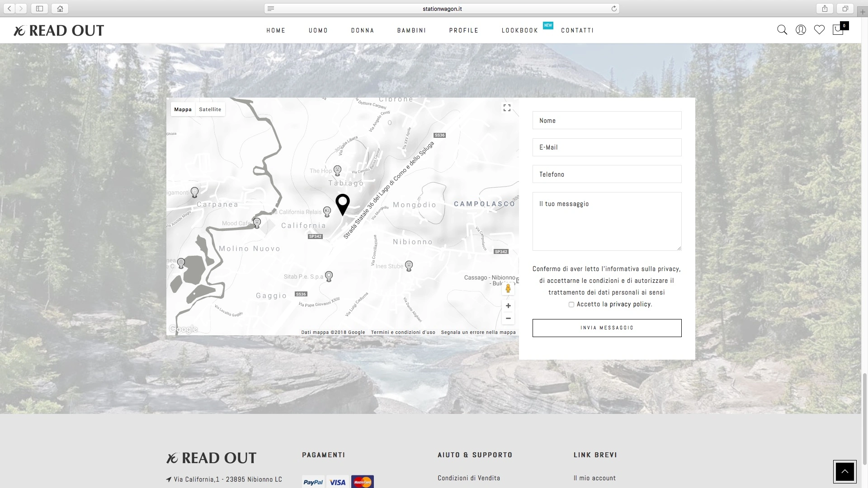Toggle fullscreen view on the map
This screenshot has width=868, height=488.
(507, 108)
